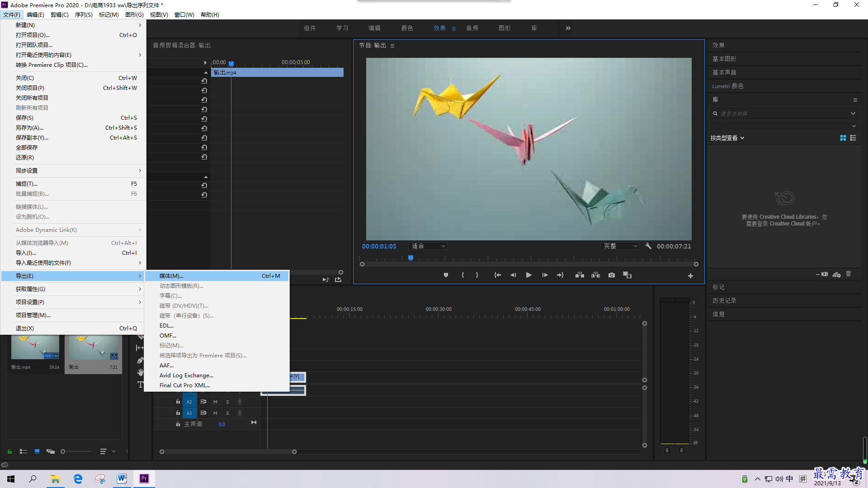Click the Mark In brace icon

click(462, 275)
